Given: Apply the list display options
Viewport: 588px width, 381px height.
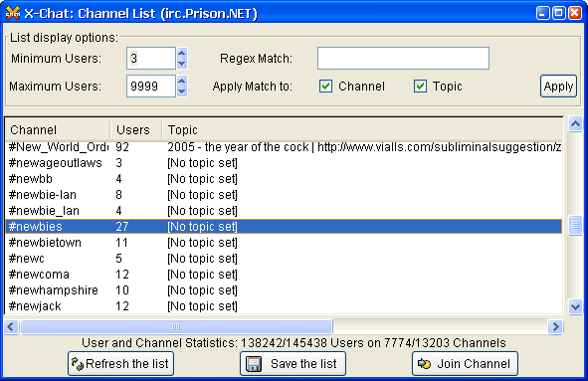Looking at the screenshot, I should 558,87.
